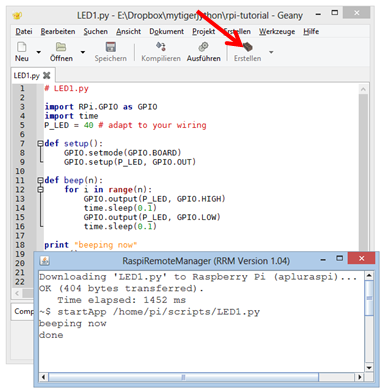Open the Ansicht menu
Image resolution: width=386 pixels, height=391 pixels.
(128, 31)
